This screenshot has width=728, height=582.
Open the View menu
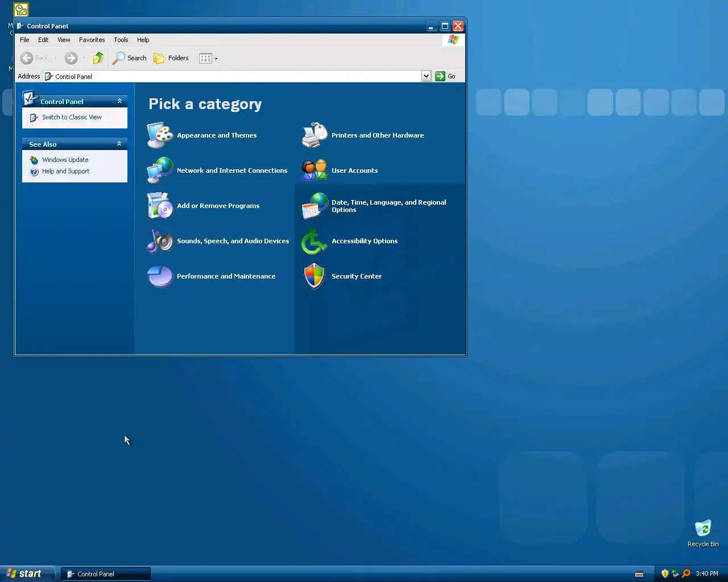(x=64, y=40)
